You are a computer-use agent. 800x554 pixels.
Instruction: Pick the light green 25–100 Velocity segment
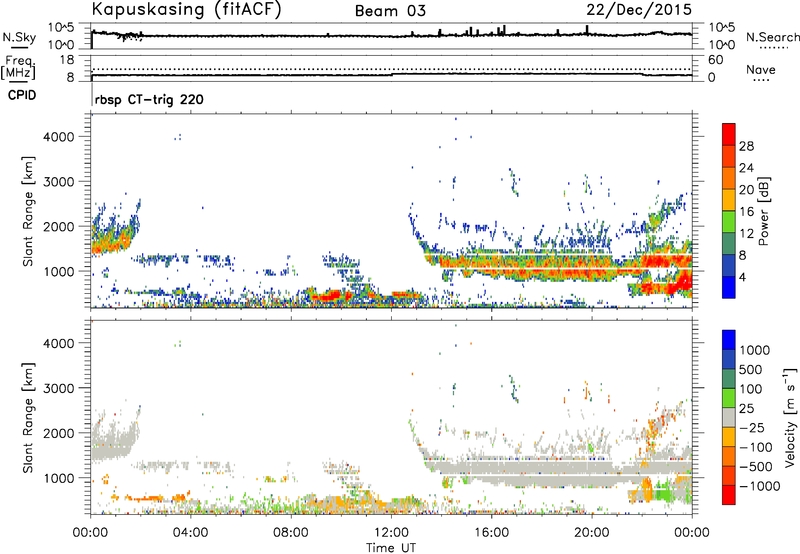(729, 398)
